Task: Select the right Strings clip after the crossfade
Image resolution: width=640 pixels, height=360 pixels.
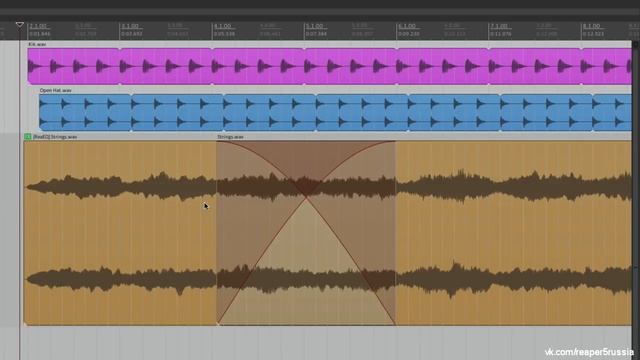Action: pos(513,233)
